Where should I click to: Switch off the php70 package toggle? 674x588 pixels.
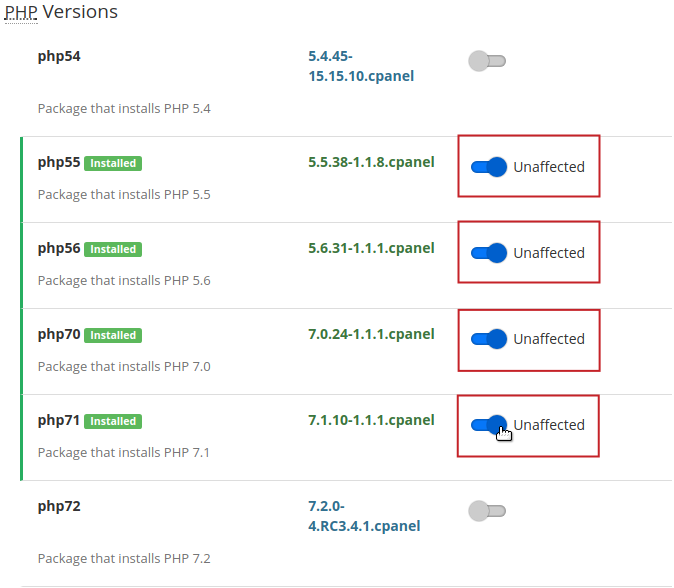pyautogui.click(x=489, y=340)
